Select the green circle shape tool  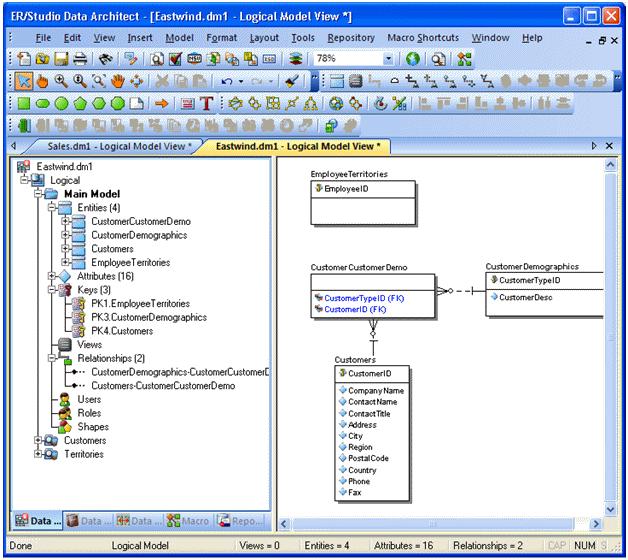click(61, 104)
